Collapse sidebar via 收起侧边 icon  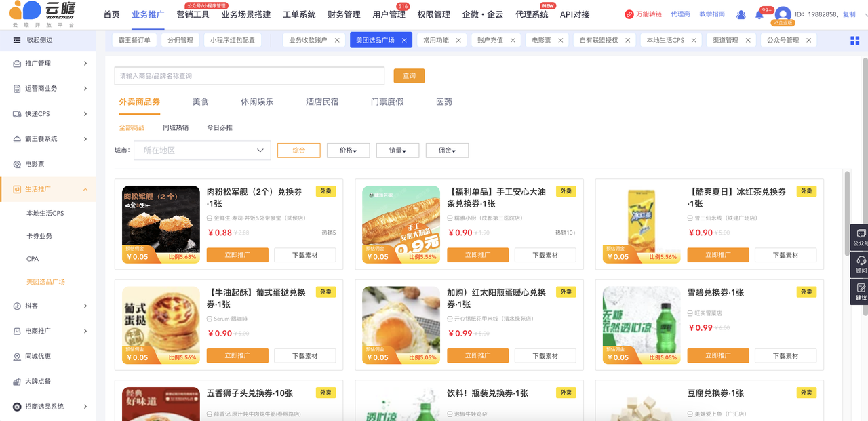[x=17, y=40]
